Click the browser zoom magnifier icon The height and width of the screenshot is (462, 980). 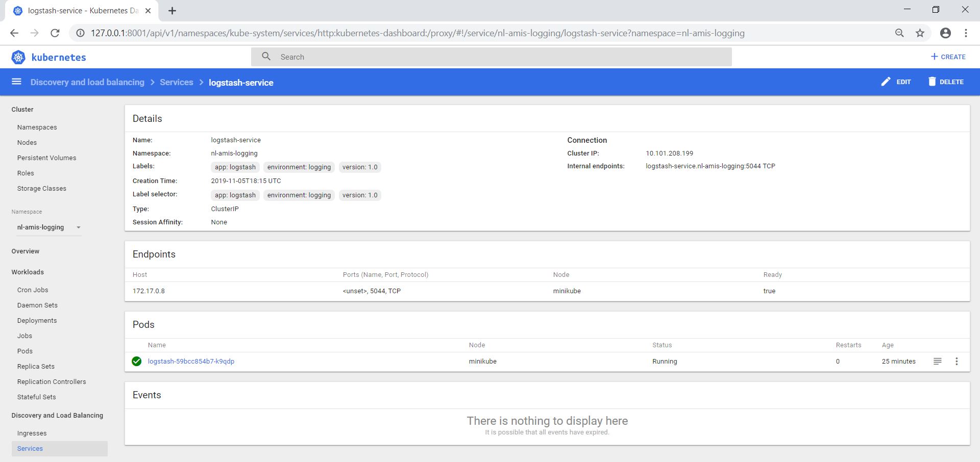(899, 33)
